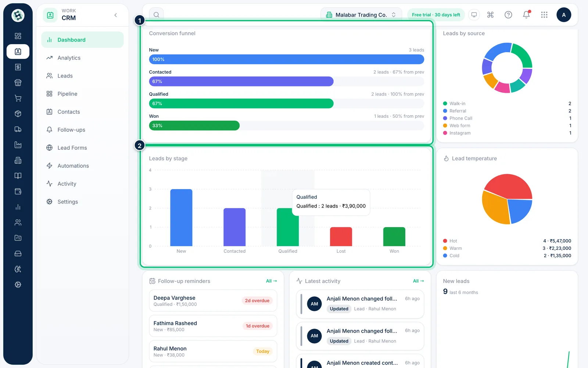The image size is (588, 368).
Task: Open the factory manufacturing module icon
Action: click(18, 145)
